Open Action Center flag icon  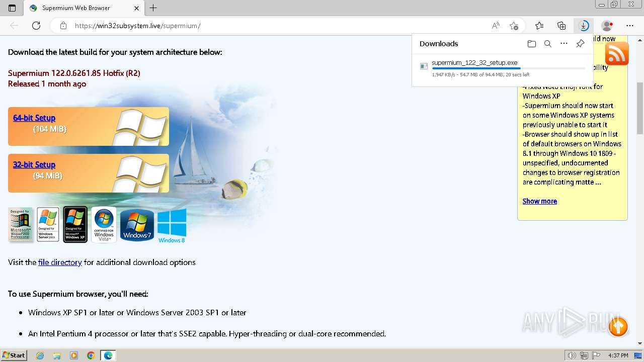coord(596,355)
